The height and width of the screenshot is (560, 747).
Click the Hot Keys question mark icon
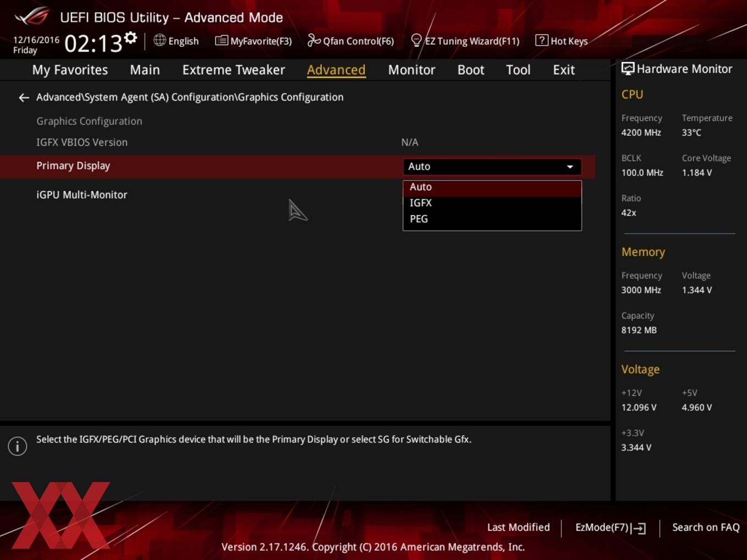[542, 40]
